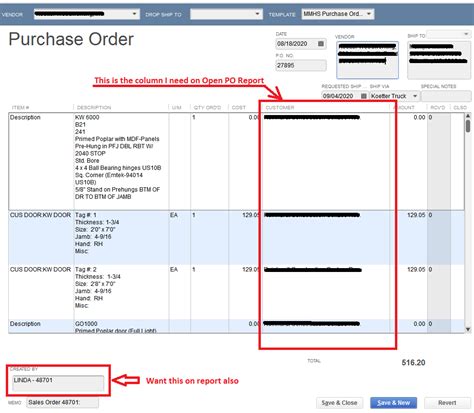
Task: Click the ITEM # column header
Action: pos(20,108)
